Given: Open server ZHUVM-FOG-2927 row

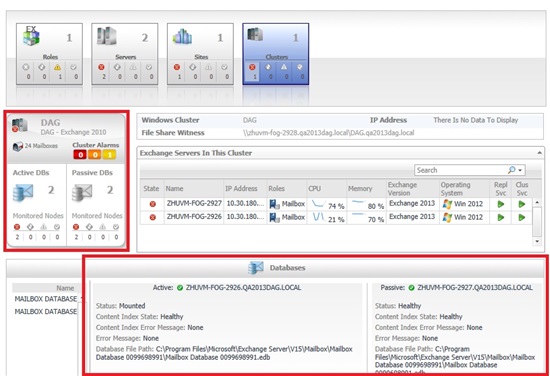Looking at the screenshot, I should click(x=336, y=204).
